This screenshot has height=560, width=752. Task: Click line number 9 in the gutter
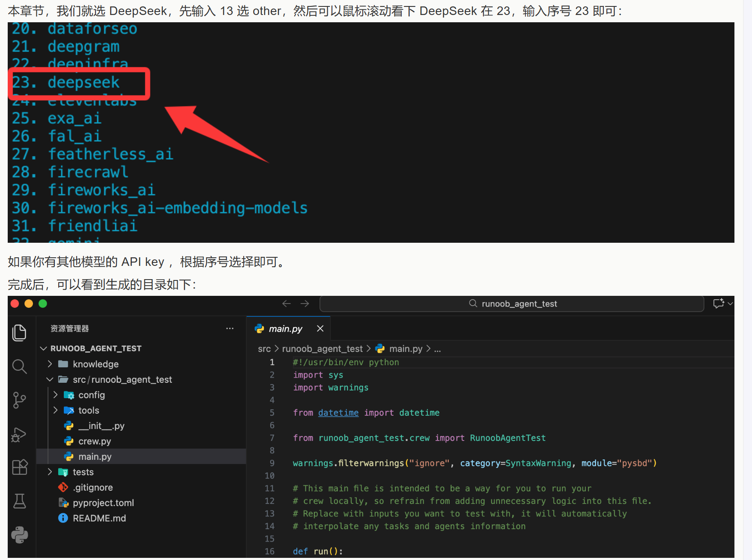pyautogui.click(x=272, y=463)
